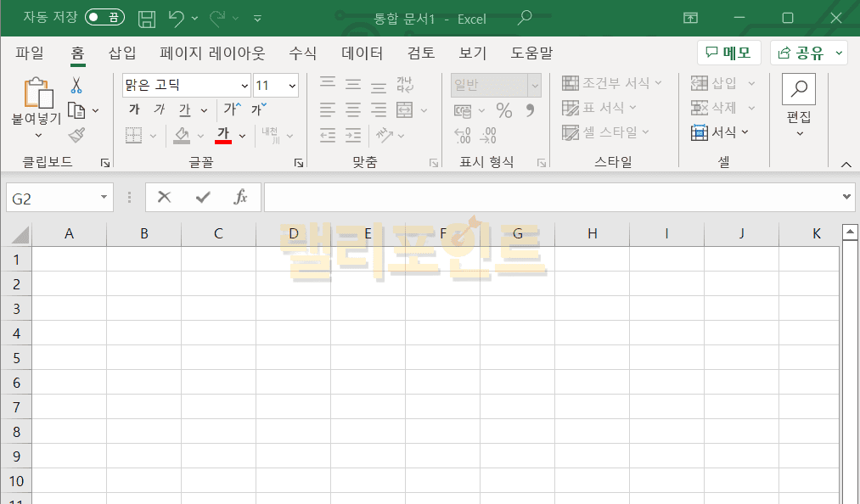Toggle bold 가 formatting
Viewport: 860px width, 504px height.
134,110
